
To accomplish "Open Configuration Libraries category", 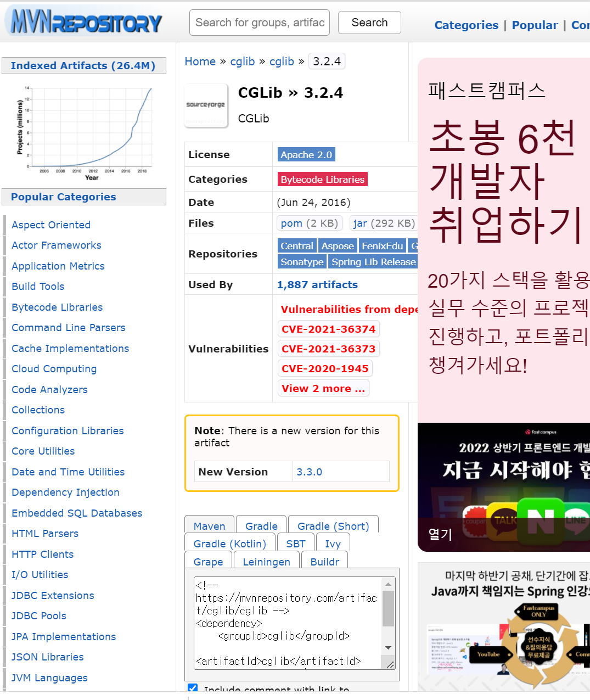I will click(68, 430).
